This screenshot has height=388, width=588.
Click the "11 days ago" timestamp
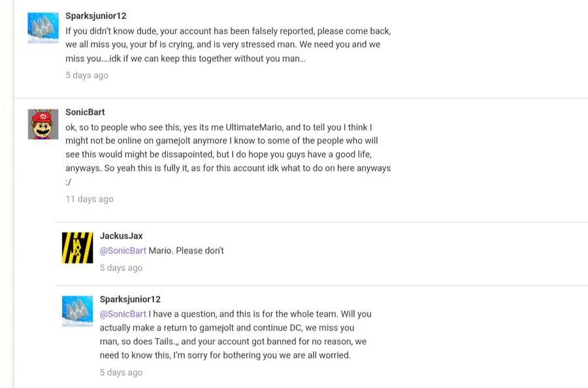click(89, 199)
